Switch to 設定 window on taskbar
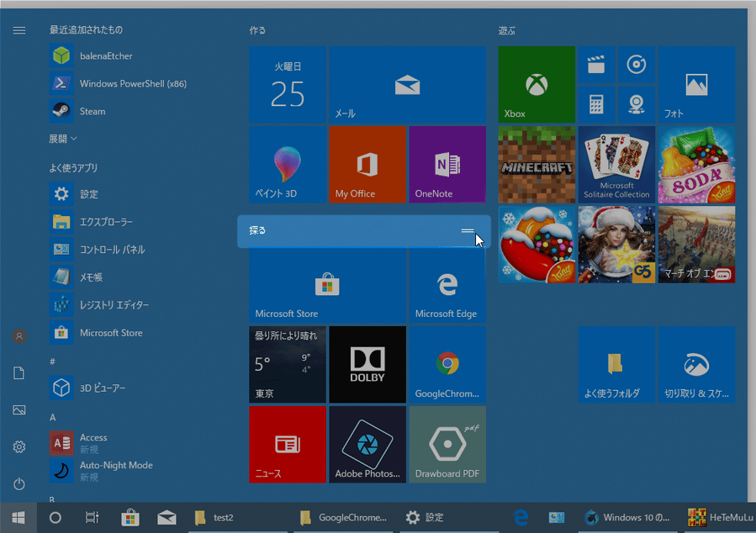This screenshot has width=756, height=533. tap(450, 518)
